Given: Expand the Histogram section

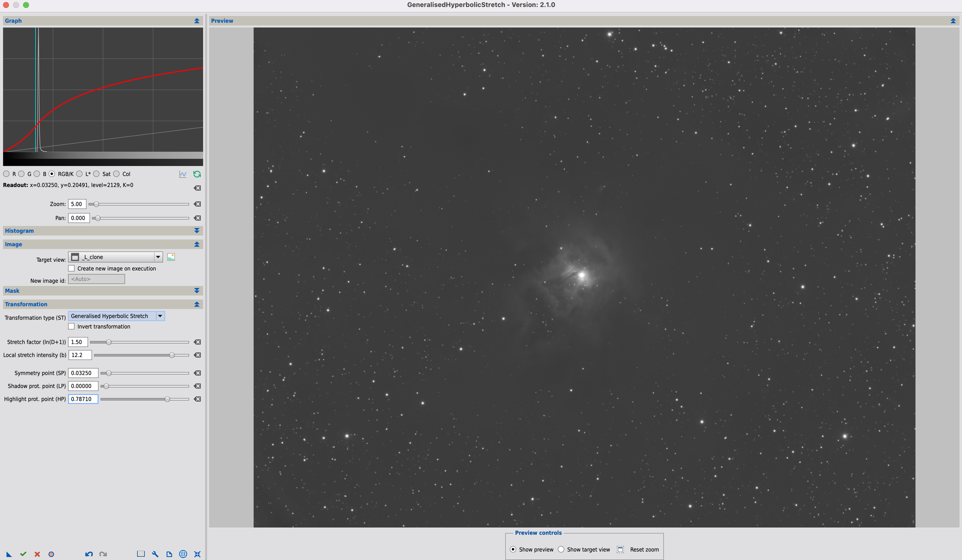Looking at the screenshot, I should tap(197, 231).
